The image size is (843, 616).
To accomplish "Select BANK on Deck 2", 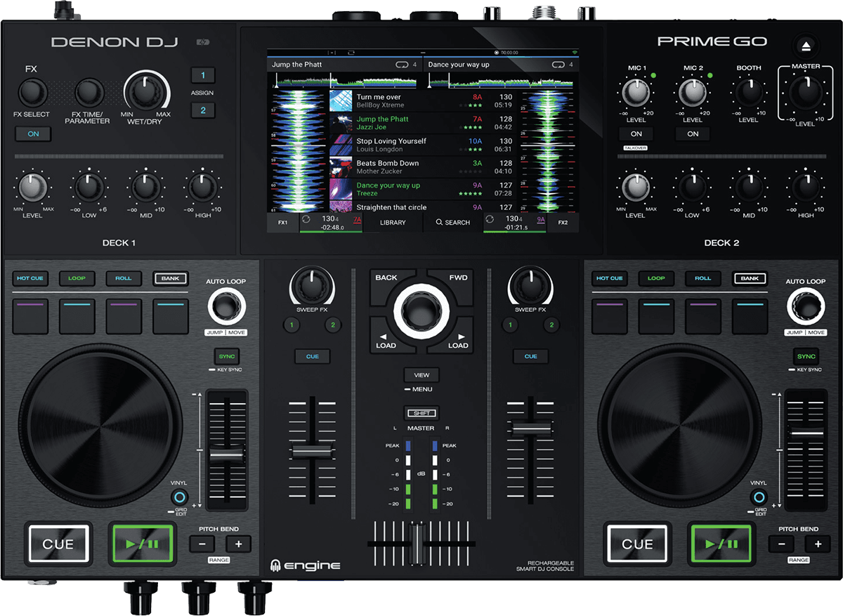I will coord(750,279).
